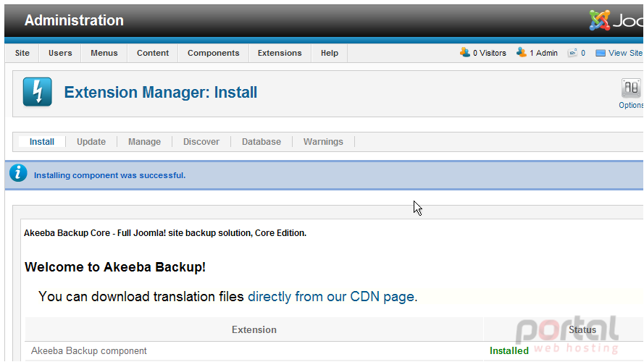The image size is (644, 362).
Task: Click the View Site monitor icon
Action: 601,53
